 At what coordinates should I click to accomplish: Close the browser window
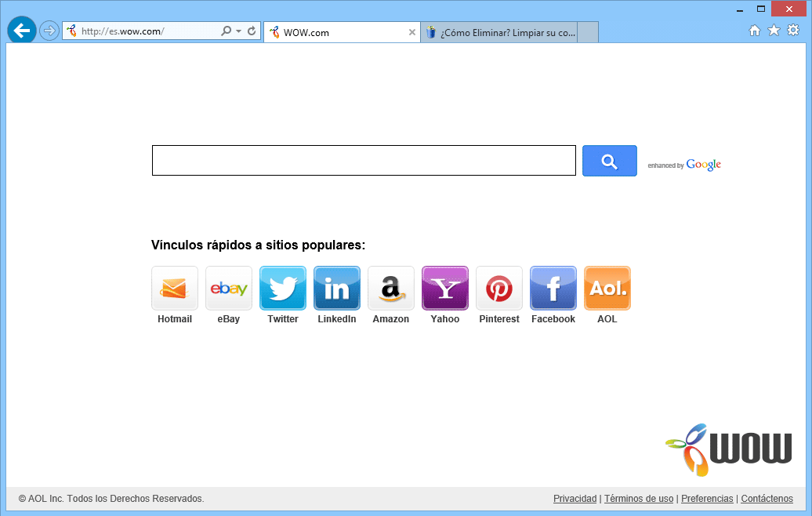pos(788,9)
